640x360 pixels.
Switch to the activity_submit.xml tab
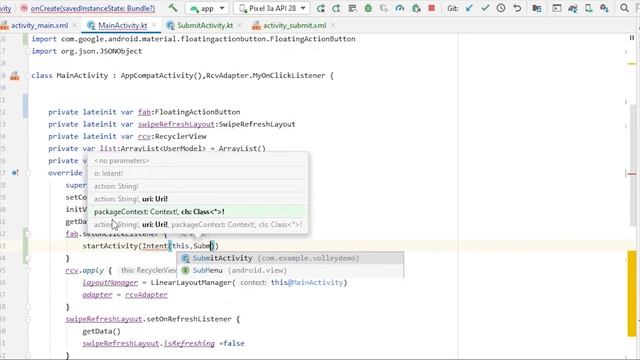(294, 25)
